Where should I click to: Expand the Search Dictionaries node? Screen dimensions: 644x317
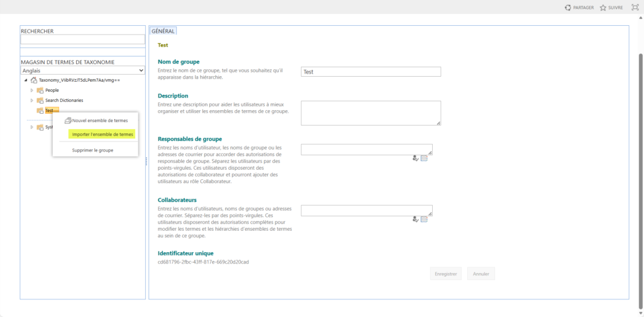(x=32, y=101)
